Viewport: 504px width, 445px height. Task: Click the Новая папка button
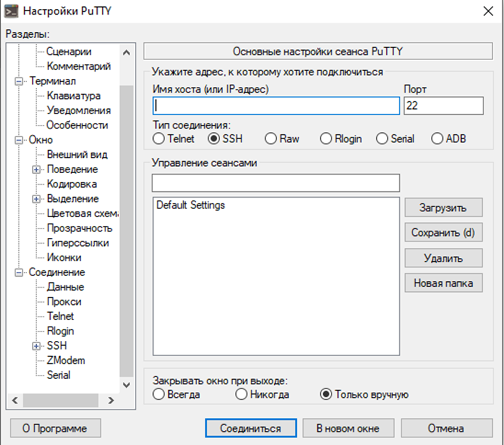(x=443, y=283)
